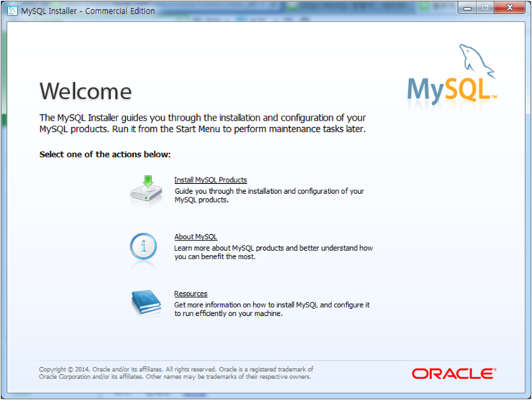Viewport: 532px width, 400px height.
Task: Click the disabled maximize window button
Action: pos(485,8)
